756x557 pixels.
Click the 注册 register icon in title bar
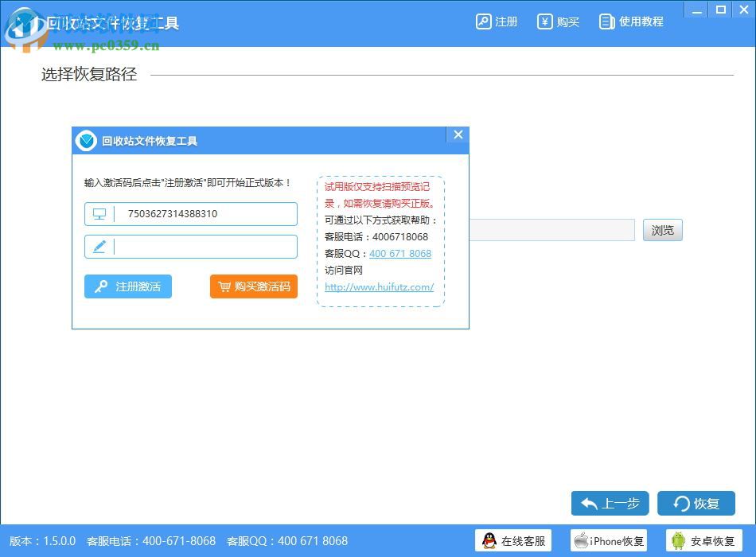pyautogui.click(x=484, y=21)
